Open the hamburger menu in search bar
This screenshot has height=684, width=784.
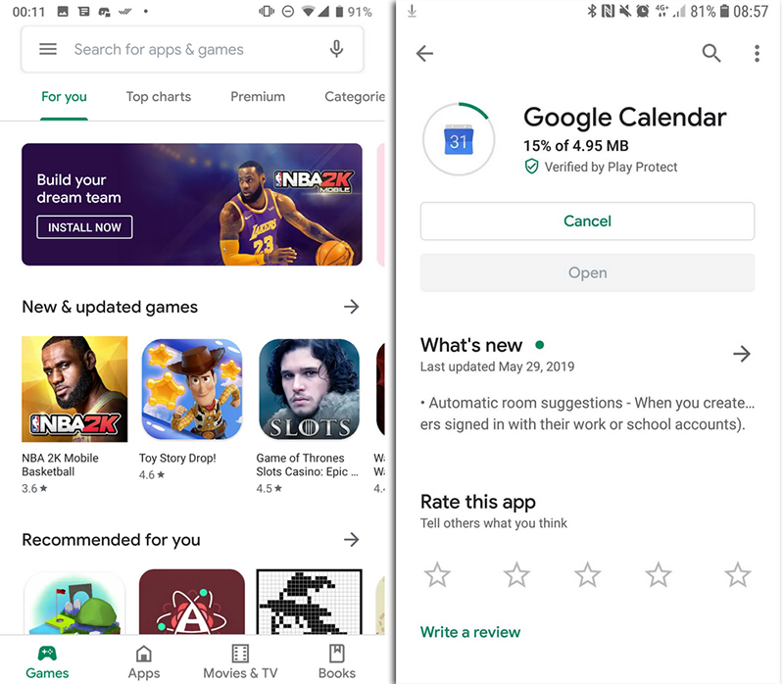click(48, 49)
